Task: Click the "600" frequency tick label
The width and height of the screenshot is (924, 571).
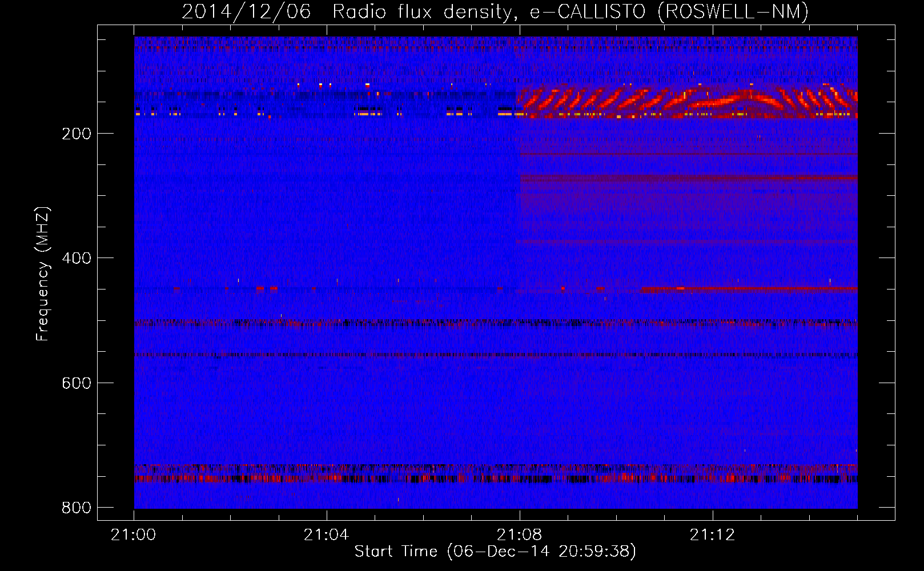Action: tap(77, 383)
